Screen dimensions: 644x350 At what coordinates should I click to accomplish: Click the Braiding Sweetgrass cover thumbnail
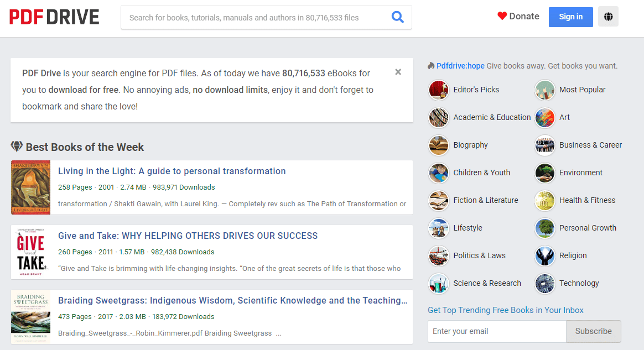[x=30, y=317]
